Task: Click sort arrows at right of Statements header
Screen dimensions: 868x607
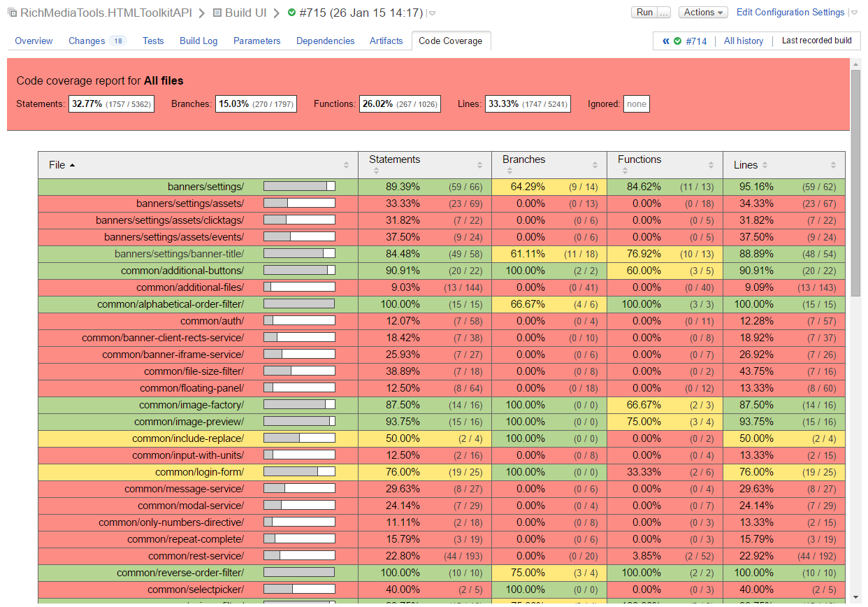Action: pos(479,165)
